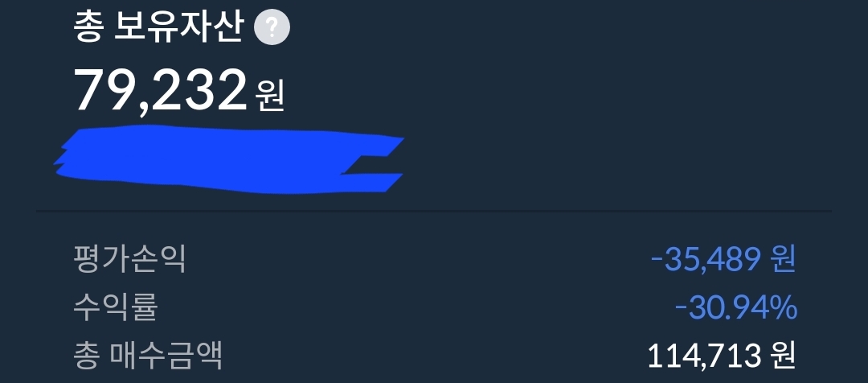Click the horizontal divider line
Screen dimensions: 868x383
434,211
